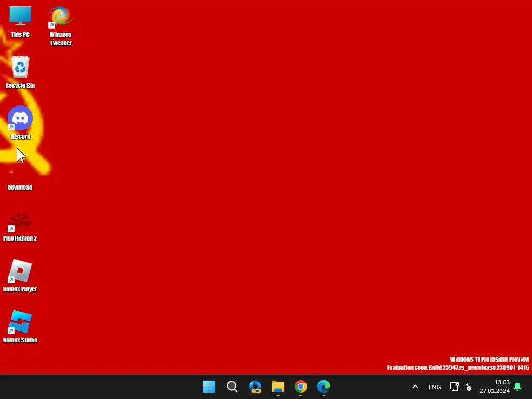Open taskbar Search
Image resolution: width=532 pixels, height=399 pixels.
pos(232,387)
